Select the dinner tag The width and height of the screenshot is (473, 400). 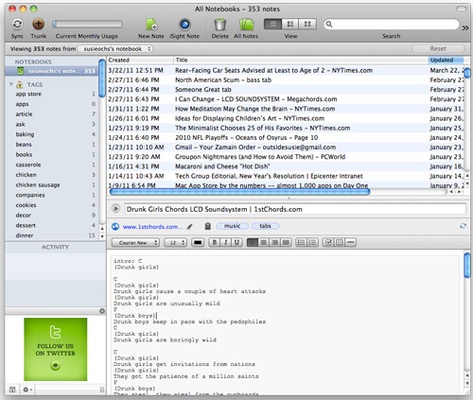point(24,235)
